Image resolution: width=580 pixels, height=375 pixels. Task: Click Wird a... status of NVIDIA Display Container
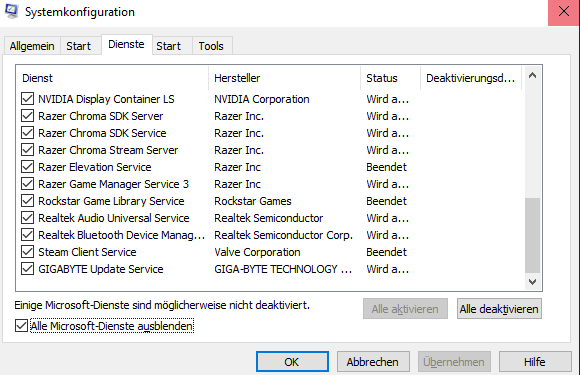pos(388,99)
